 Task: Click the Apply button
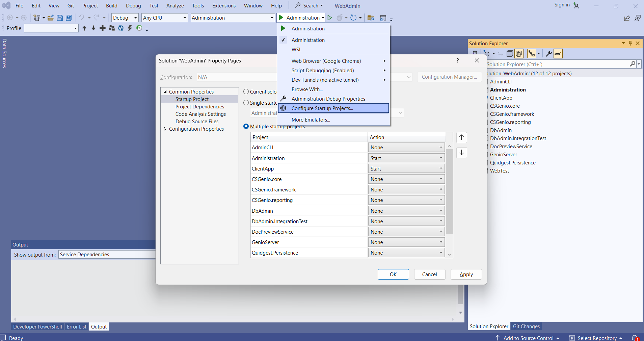coord(466,274)
